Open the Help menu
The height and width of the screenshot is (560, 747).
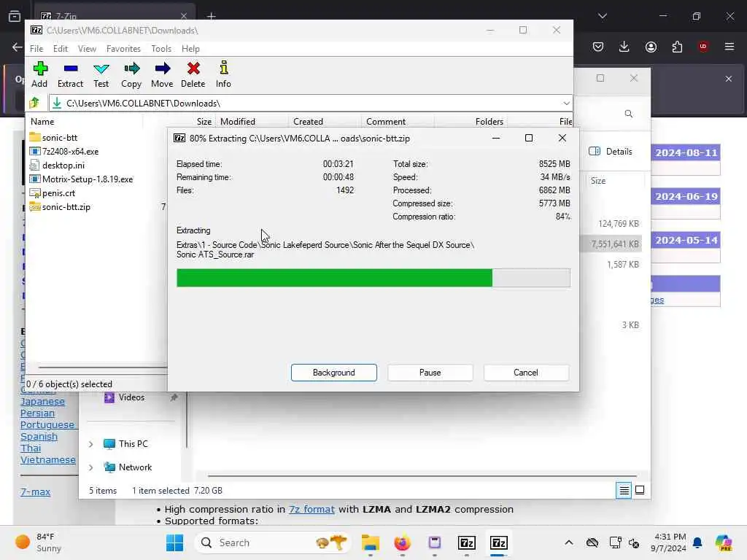click(190, 49)
